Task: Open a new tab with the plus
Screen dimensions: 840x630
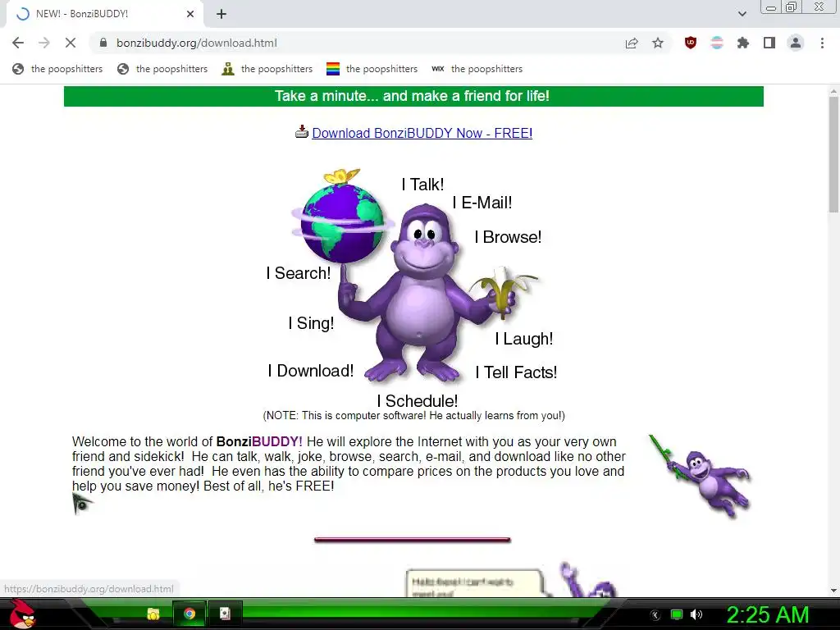Action: click(x=221, y=14)
